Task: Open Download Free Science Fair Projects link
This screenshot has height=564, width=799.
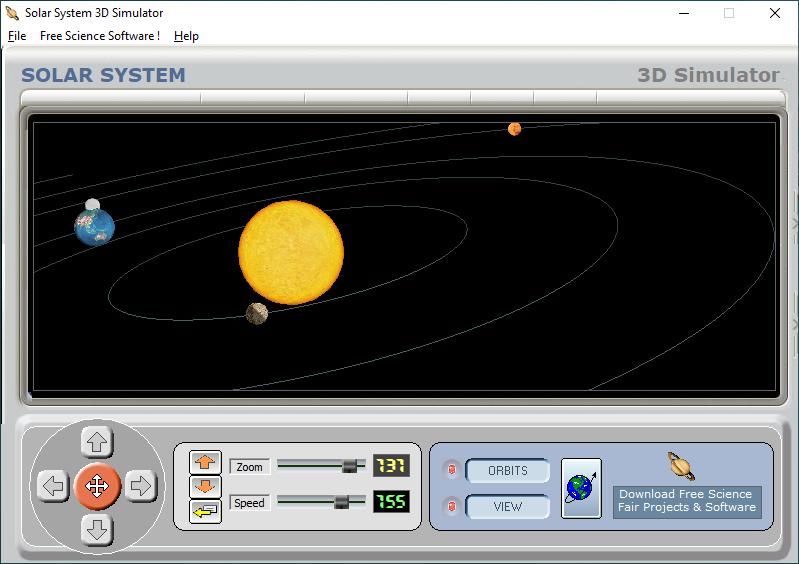Action: (x=687, y=501)
